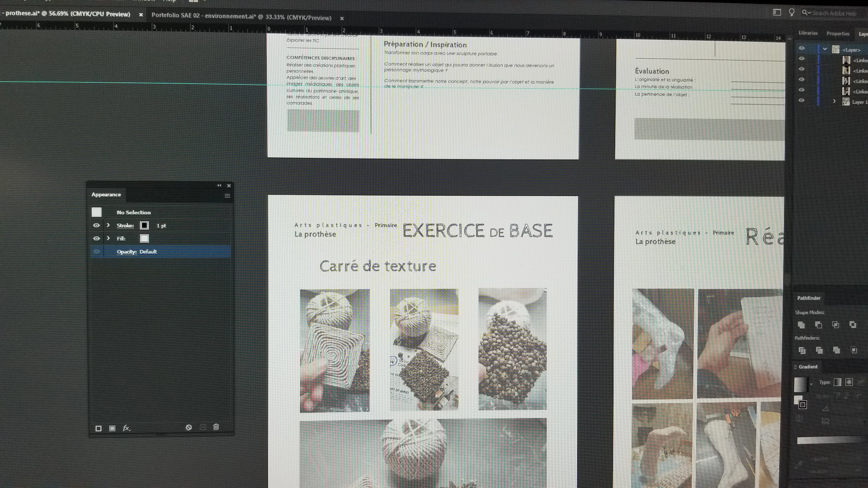Image resolution: width=868 pixels, height=488 pixels.
Task: Click the Pathfinder Divide icon
Action: click(802, 350)
